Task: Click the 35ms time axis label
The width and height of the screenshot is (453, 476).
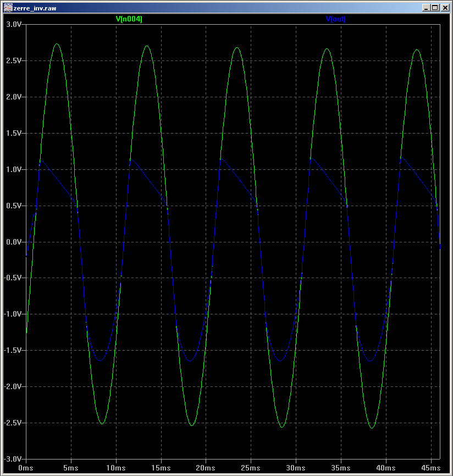Action: point(341,468)
